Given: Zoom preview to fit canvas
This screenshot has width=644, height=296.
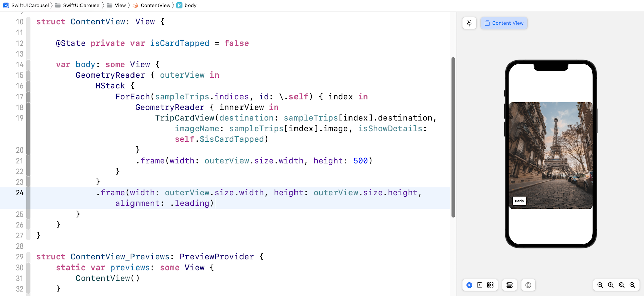Looking at the screenshot, I should 622,285.
